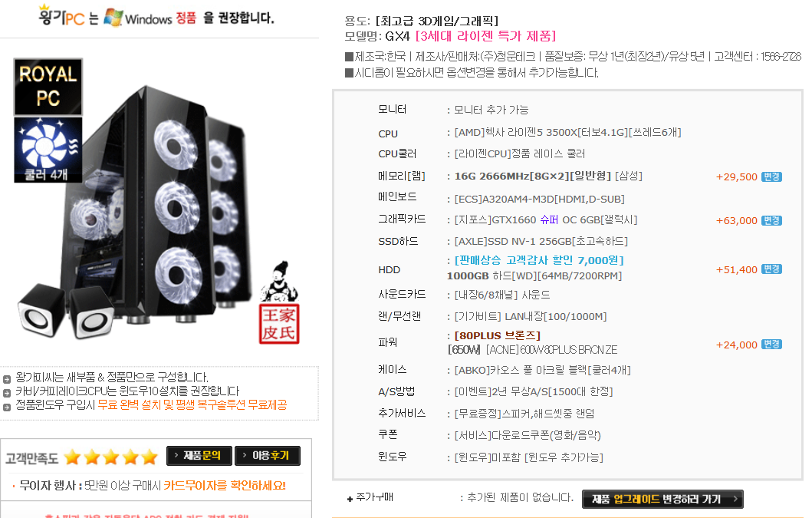
Task: Change the 파워 option via 변경
Action: [x=771, y=345]
